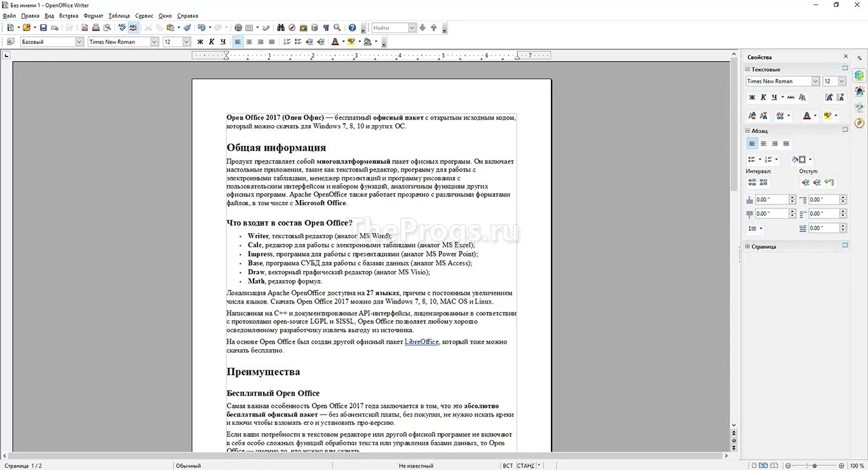Viewport: 868px width, 470px height.
Task: Open the Правка menu
Action: (30, 16)
